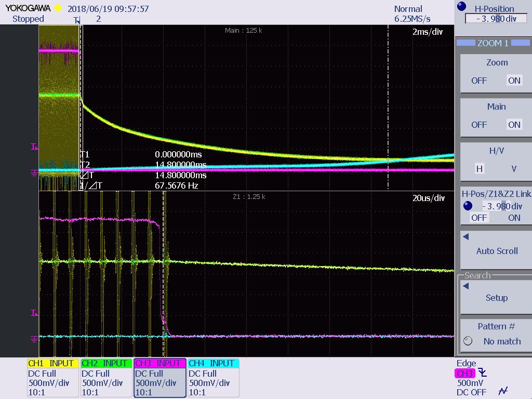Select the CH4 INPUT cyan channel label
Image resolution: width=532 pixels, height=399 pixels.
click(x=214, y=363)
